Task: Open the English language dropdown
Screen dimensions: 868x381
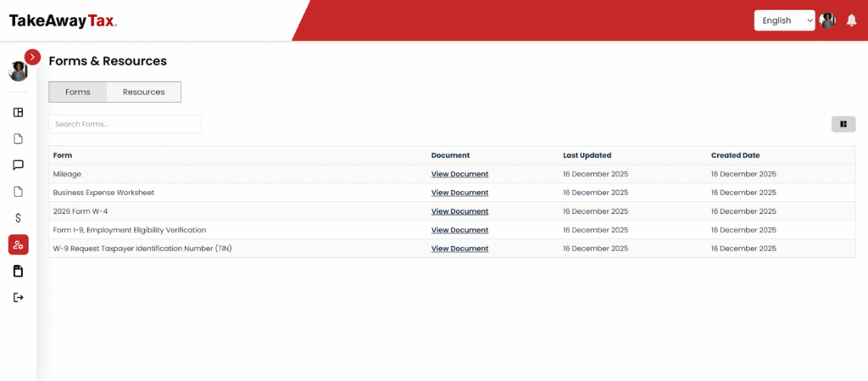Action: (784, 20)
